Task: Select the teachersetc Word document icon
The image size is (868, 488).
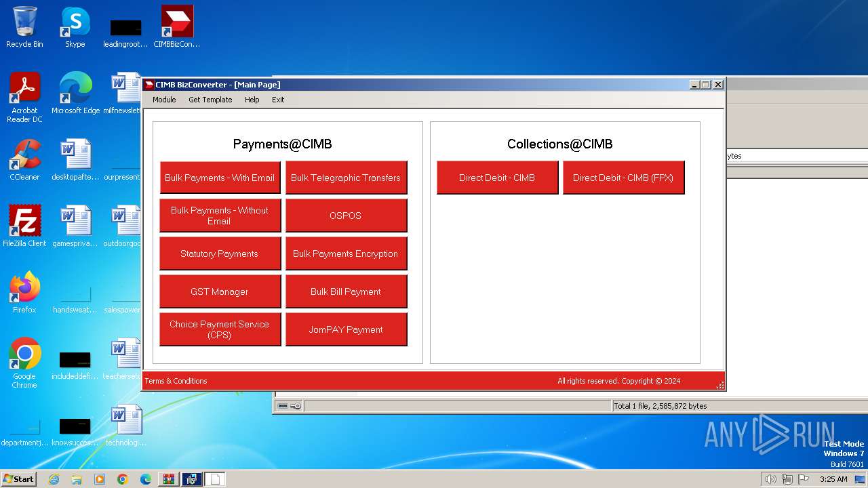Action: click(x=122, y=359)
